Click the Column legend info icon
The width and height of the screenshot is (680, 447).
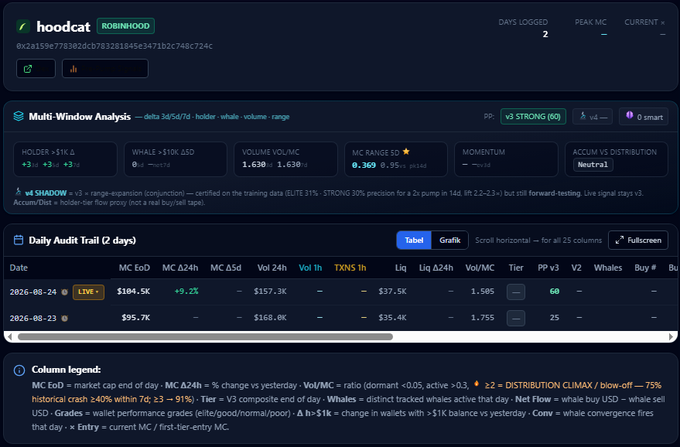click(x=19, y=370)
